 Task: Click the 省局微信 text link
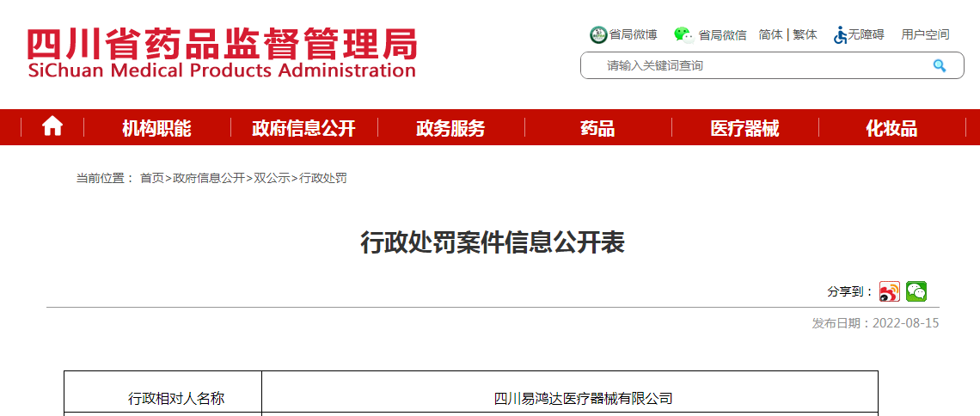pyautogui.click(x=722, y=35)
